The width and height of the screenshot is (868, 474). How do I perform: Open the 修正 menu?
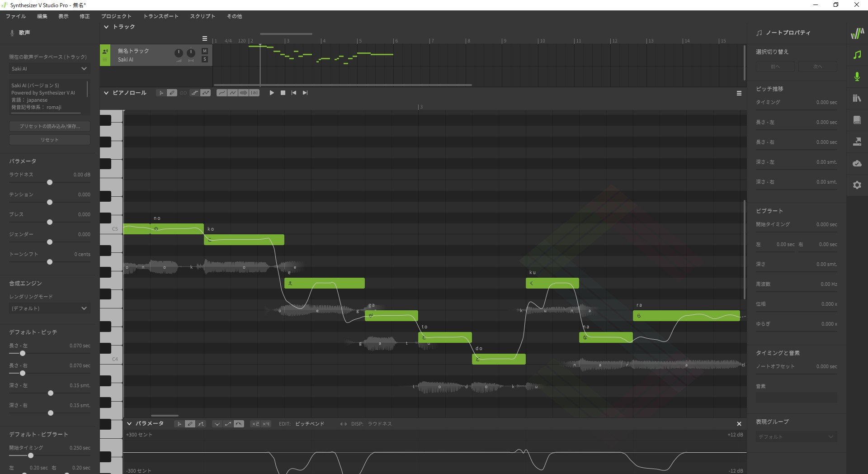(85, 16)
